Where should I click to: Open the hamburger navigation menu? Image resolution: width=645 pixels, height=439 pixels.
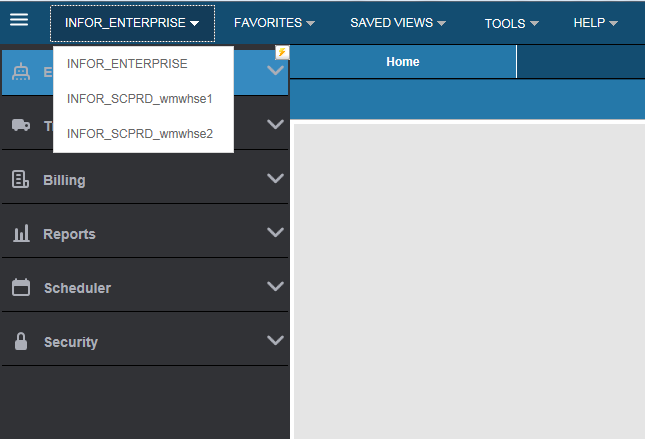(x=19, y=20)
